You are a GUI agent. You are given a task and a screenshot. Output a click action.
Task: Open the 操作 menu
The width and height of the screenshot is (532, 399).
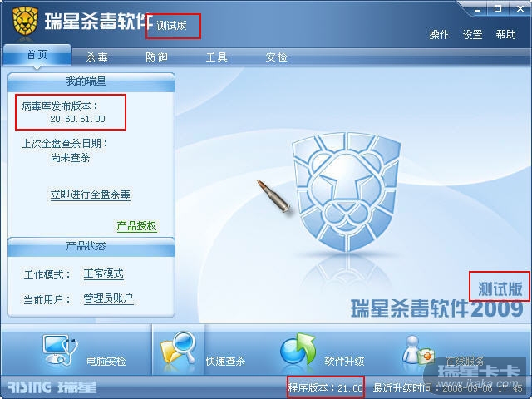pyautogui.click(x=439, y=35)
